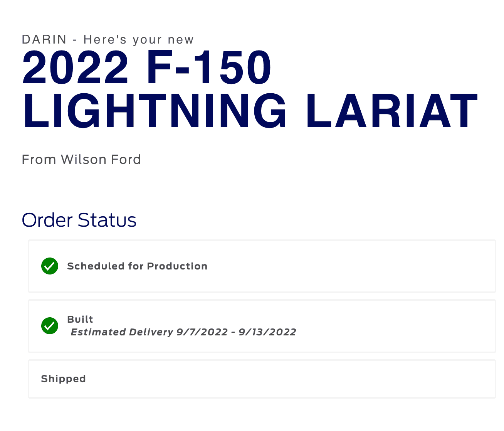Click the 9/13/2022 delivery end date
504x431 pixels.
point(267,332)
